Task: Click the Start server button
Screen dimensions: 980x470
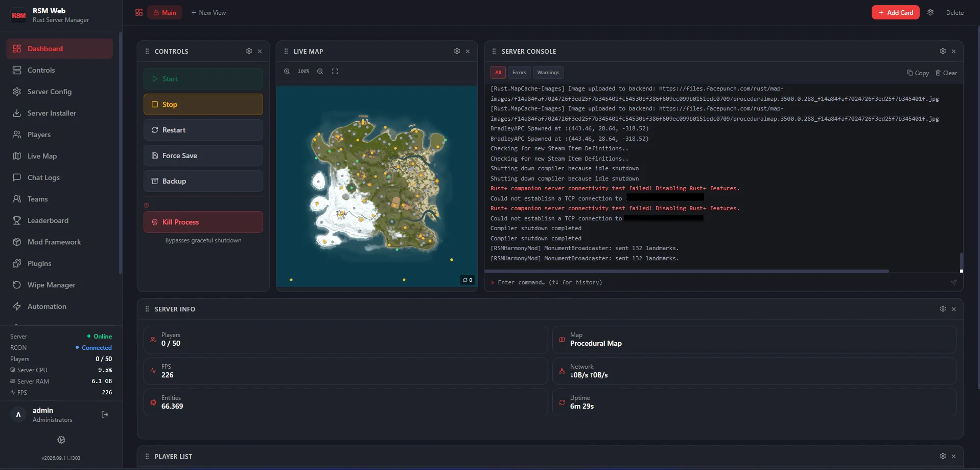Action: point(203,79)
